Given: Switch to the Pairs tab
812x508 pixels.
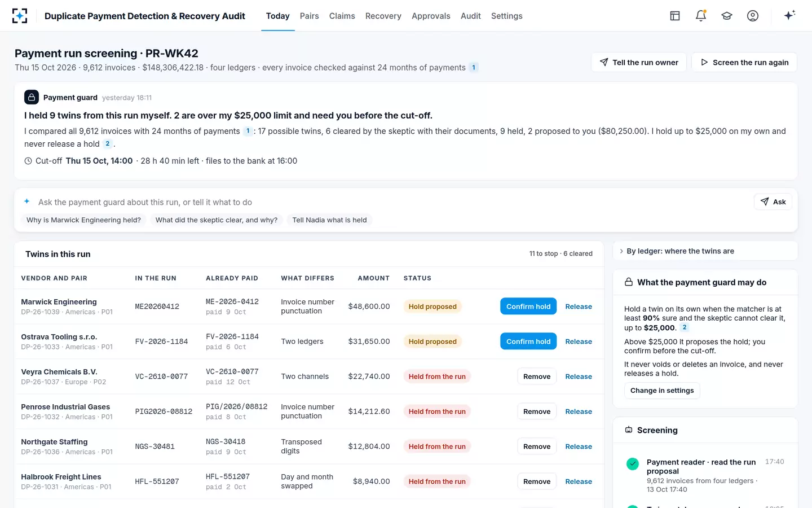Looking at the screenshot, I should pyautogui.click(x=309, y=16).
